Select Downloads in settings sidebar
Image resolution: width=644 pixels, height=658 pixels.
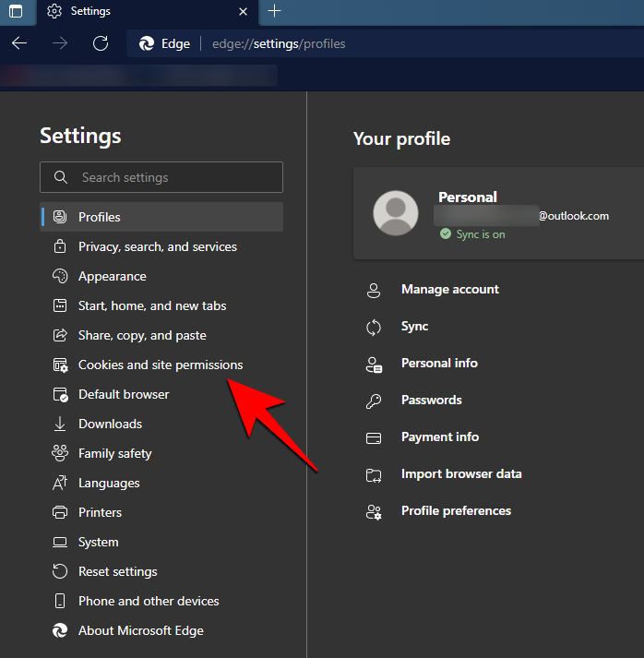pos(110,424)
